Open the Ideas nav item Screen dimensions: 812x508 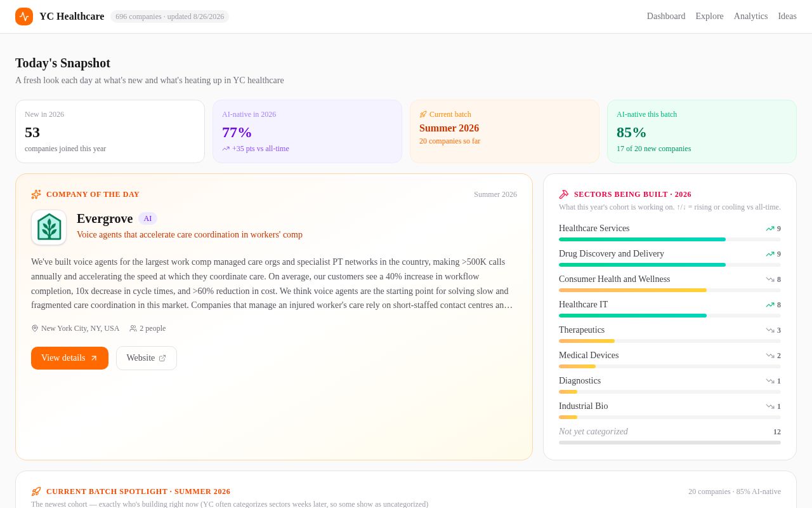click(787, 17)
